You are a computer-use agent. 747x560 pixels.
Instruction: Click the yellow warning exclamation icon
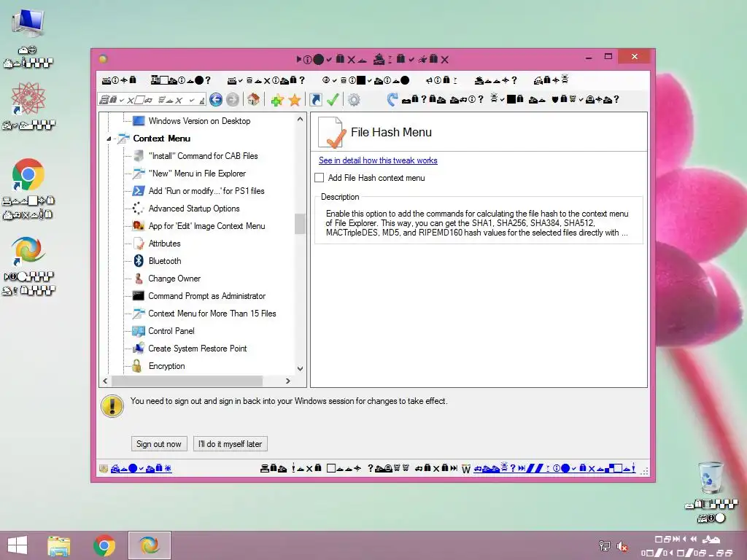112,405
